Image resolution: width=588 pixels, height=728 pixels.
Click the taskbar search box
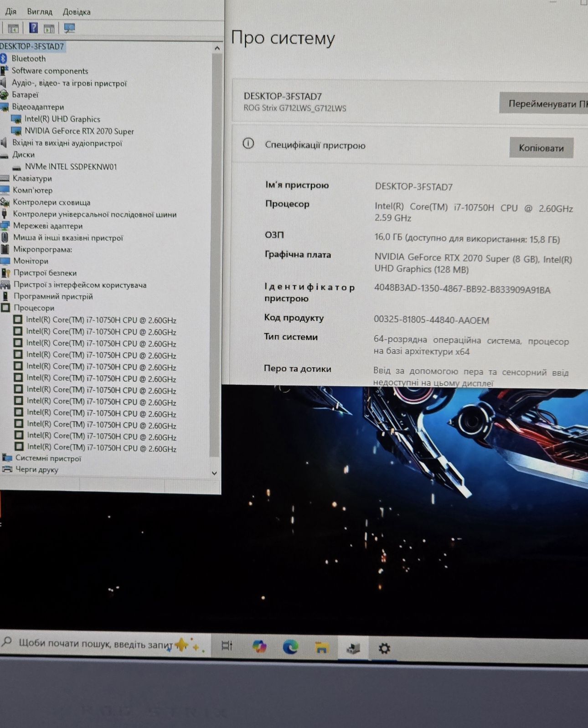[106, 644]
